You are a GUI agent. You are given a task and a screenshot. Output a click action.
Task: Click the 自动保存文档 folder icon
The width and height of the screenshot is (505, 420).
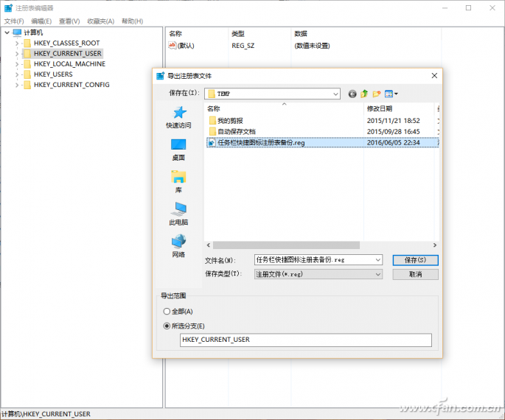[212, 131]
